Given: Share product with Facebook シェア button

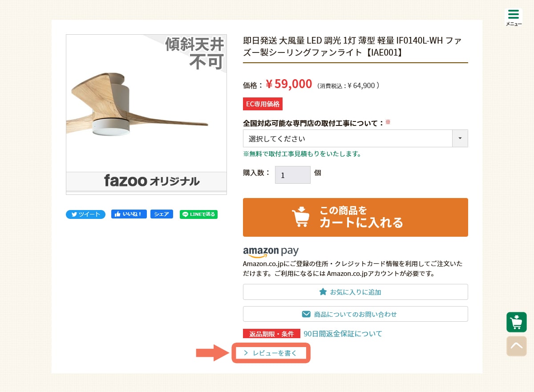Looking at the screenshot, I should coord(162,214).
